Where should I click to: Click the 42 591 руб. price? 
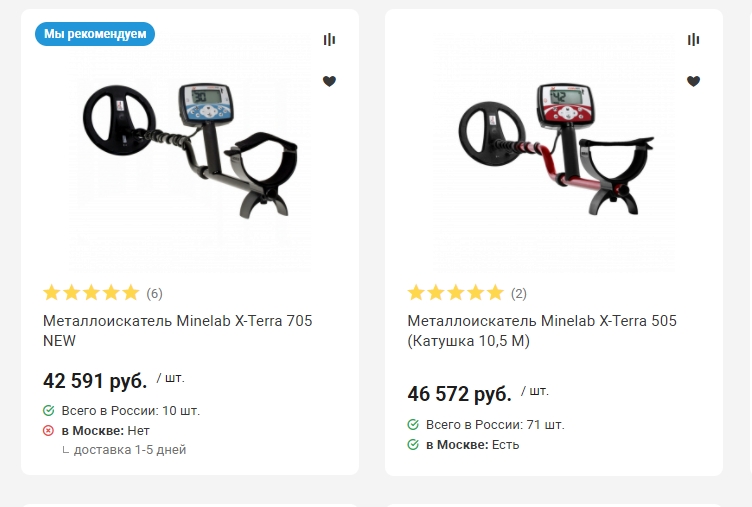point(95,381)
